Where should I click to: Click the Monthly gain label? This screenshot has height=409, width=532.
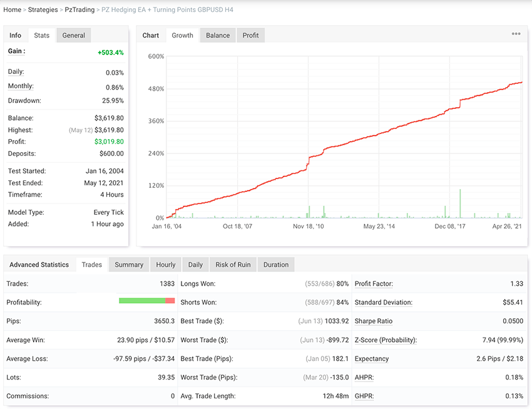21,86
